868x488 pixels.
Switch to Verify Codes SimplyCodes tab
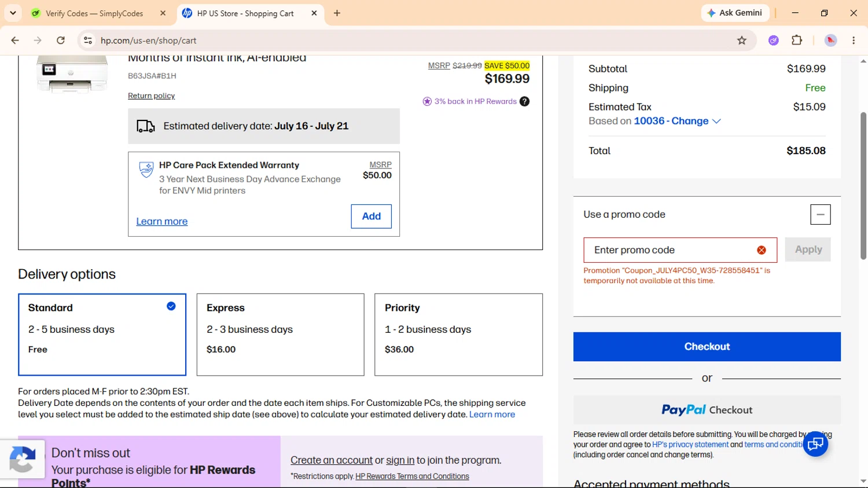[x=94, y=13]
